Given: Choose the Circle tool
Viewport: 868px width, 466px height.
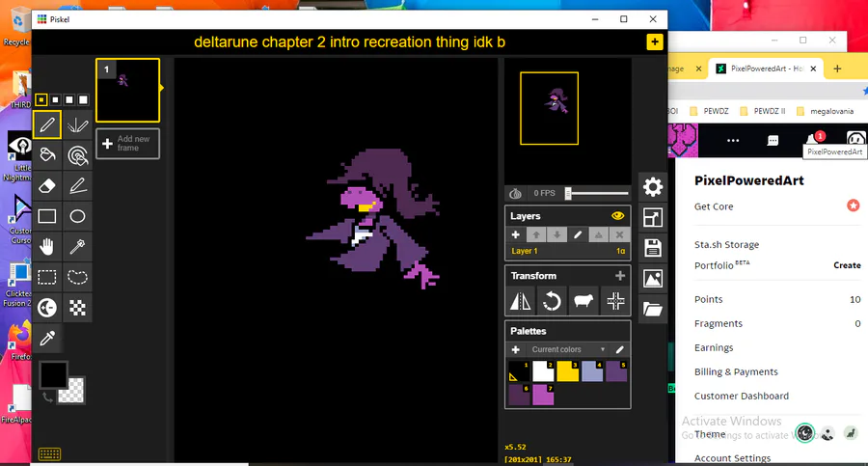Looking at the screenshot, I should coord(77,216).
